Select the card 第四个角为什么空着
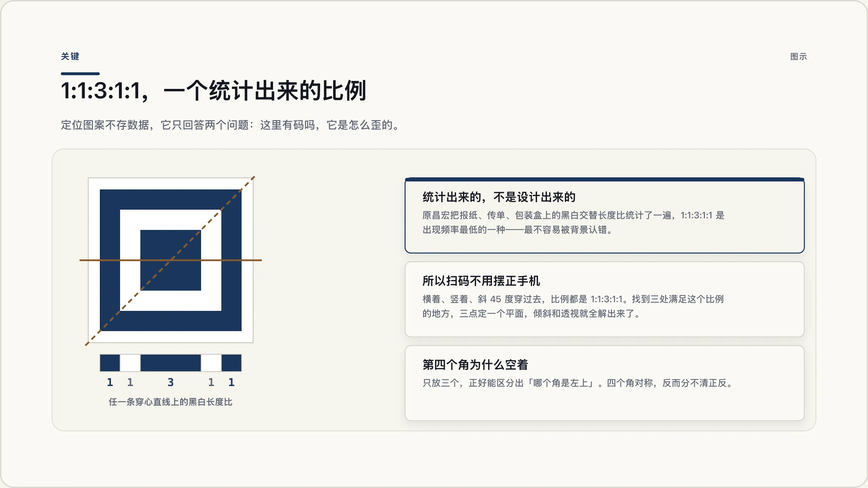The width and height of the screenshot is (868, 488). pyautogui.click(x=605, y=383)
